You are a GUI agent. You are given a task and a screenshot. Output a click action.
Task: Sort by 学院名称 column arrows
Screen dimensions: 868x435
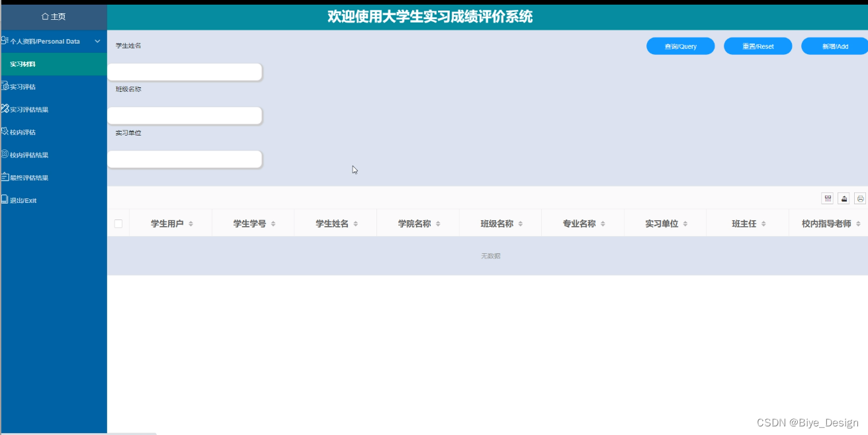click(x=438, y=224)
